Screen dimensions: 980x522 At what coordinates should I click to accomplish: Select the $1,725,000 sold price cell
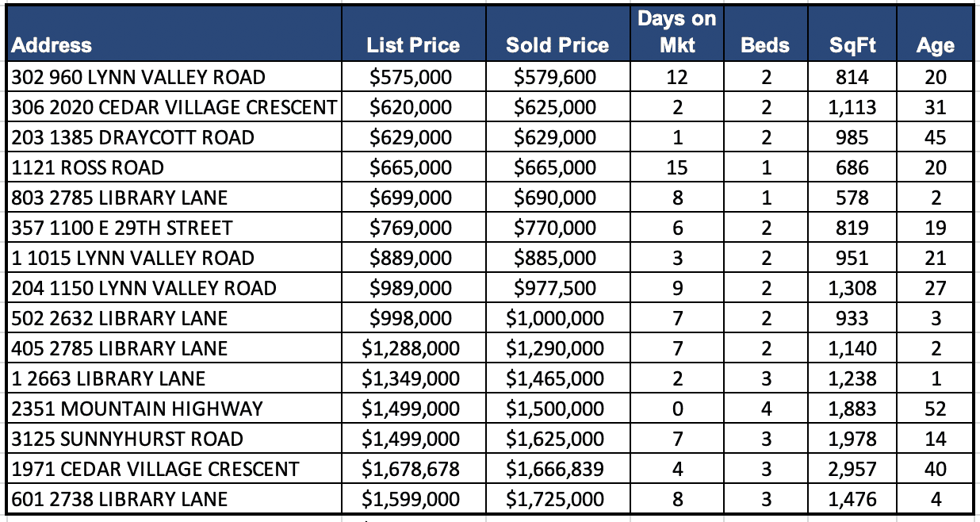tap(557, 499)
